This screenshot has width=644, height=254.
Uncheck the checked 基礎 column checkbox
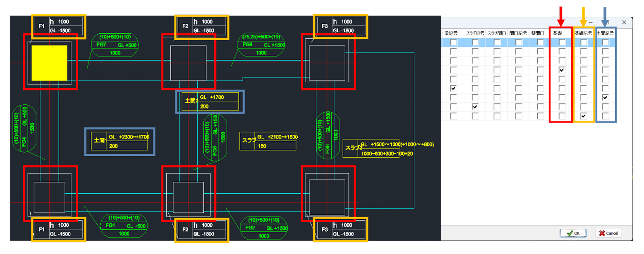(562, 70)
